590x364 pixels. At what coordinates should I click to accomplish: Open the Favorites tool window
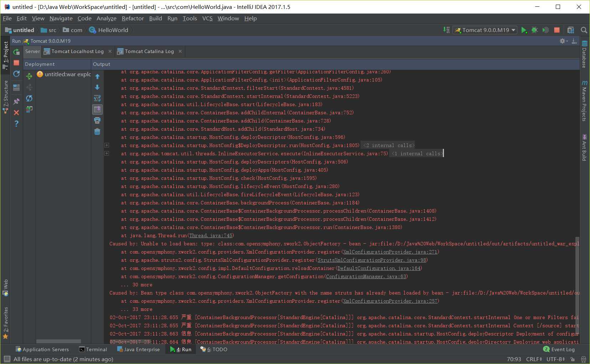click(x=5, y=323)
